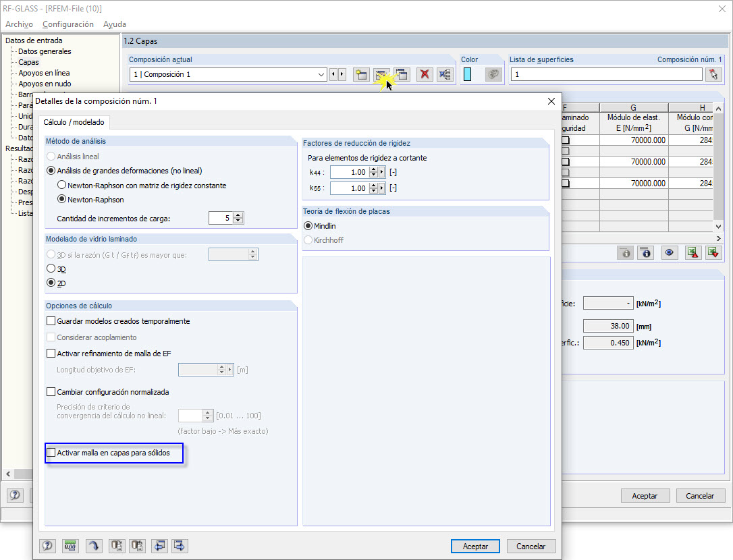
Task: Open k44 value side arrow menu
Action: click(x=382, y=172)
